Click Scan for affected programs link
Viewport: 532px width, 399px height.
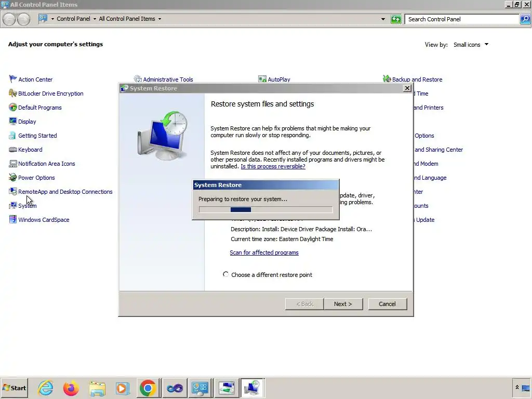264,252
